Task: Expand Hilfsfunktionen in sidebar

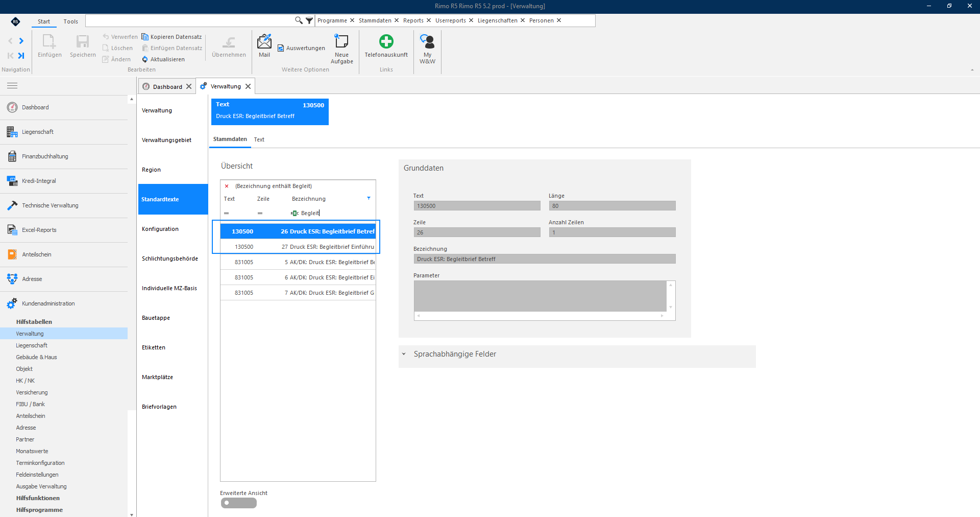Action: (x=38, y=498)
